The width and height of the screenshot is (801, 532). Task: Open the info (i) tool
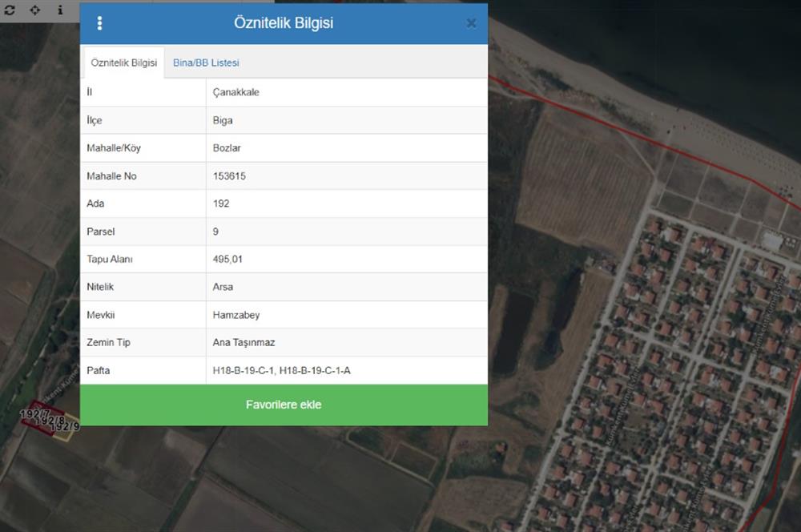(61, 11)
